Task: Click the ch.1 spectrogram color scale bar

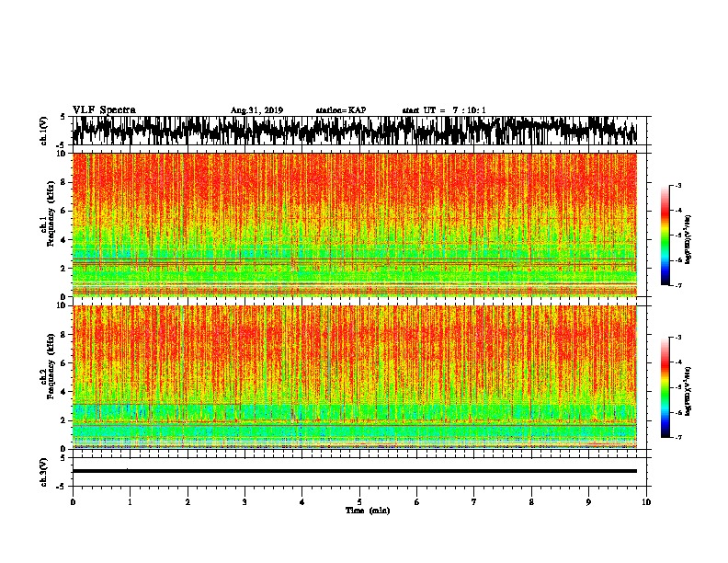Action: click(665, 236)
